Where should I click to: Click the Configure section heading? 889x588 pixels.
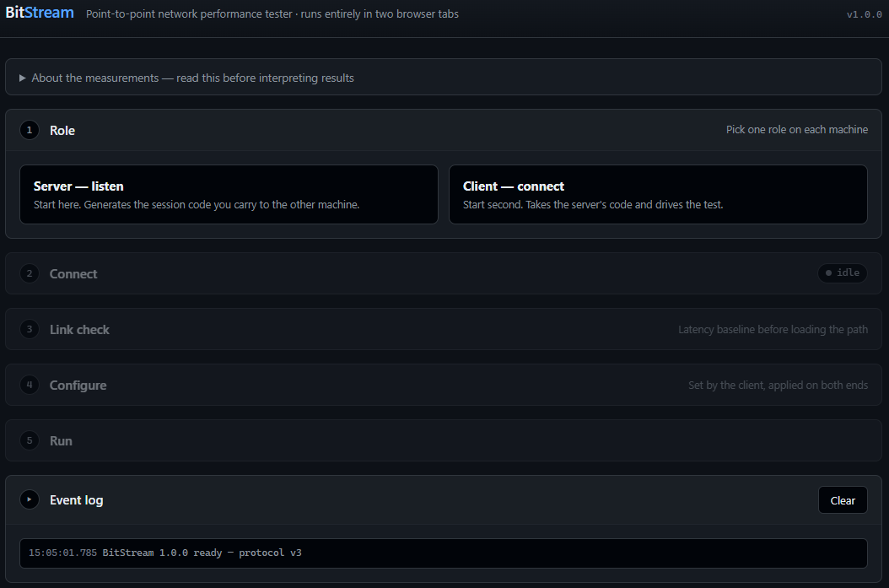78,385
